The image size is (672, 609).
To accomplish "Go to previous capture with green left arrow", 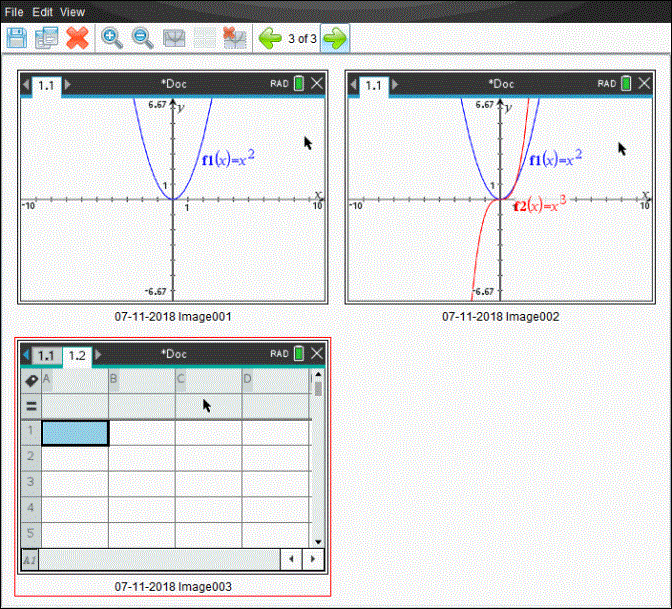I will (x=270, y=38).
